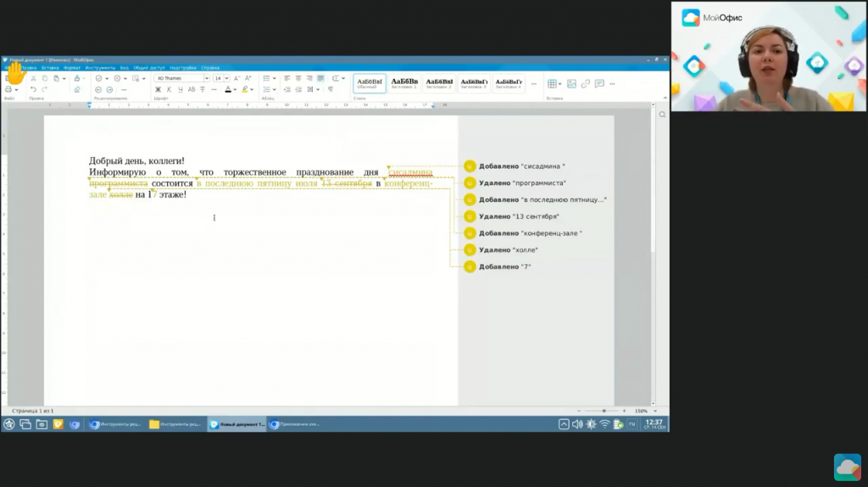Open the Вставка menu
The height and width of the screenshot is (487, 868).
[50, 68]
